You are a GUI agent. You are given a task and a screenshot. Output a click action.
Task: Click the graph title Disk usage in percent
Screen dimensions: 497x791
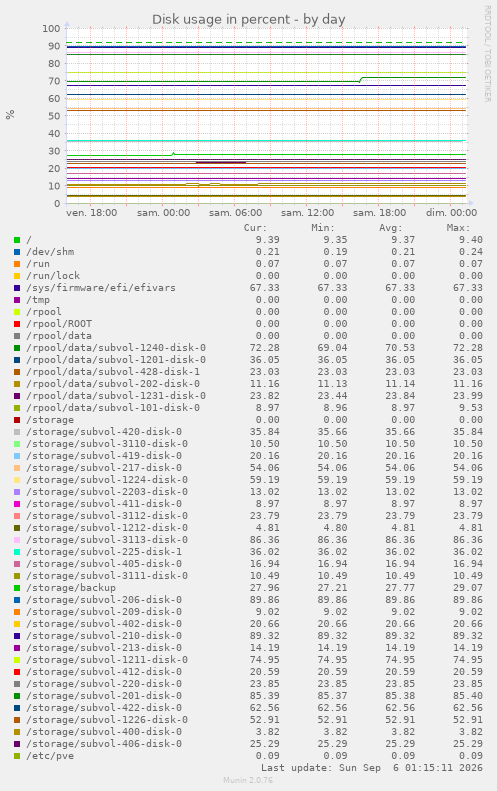(x=249, y=20)
